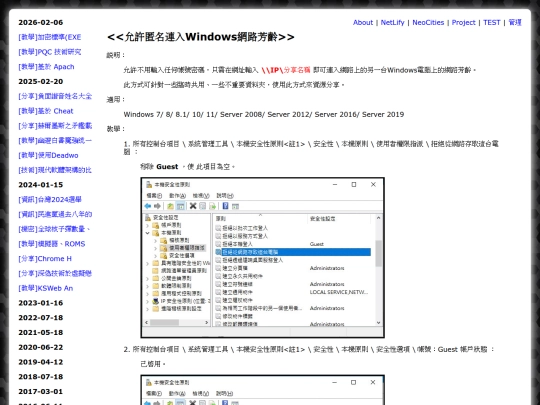Open the sidebar post mentioning Cheat
The image size is (540, 405).
click(x=46, y=111)
